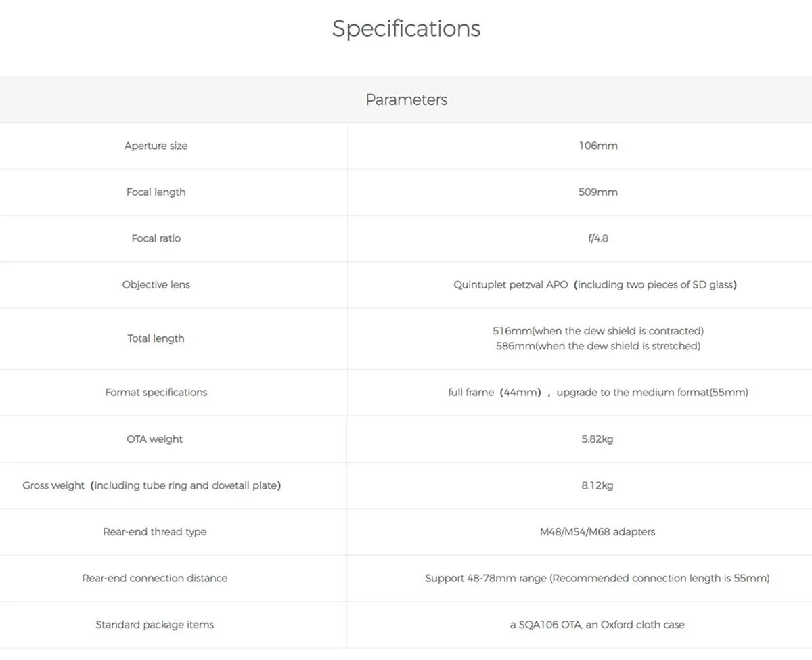The image size is (812, 660).
Task: Click the SQA106 OTA package items text
Action: click(597, 625)
